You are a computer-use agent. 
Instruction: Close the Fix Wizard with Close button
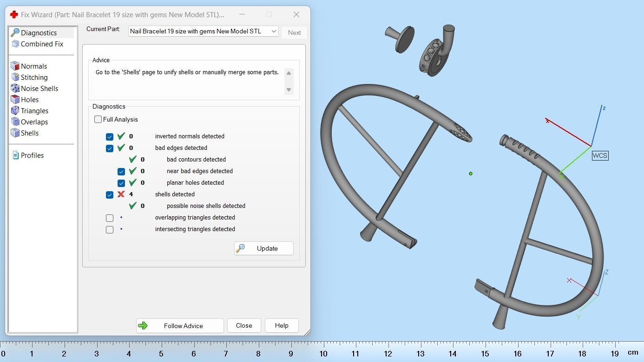244,325
